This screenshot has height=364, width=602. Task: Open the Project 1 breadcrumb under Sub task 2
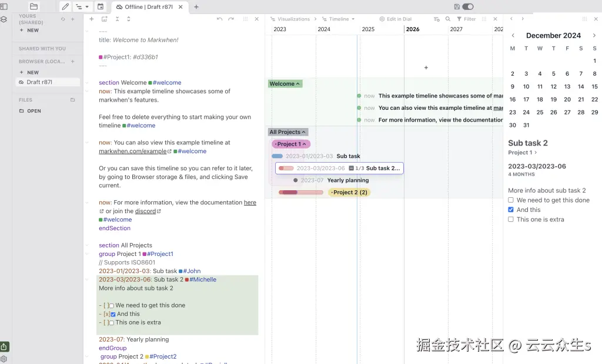[x=523, y=152]
